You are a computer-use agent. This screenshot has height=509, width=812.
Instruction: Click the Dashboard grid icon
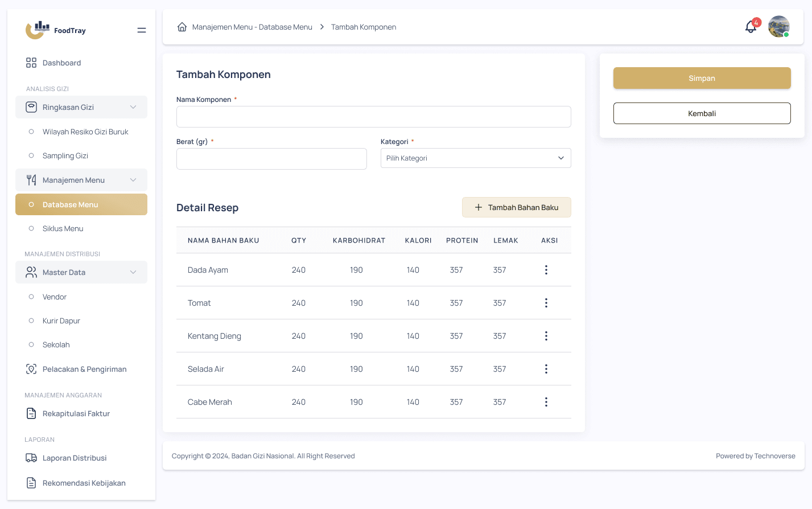31,63
